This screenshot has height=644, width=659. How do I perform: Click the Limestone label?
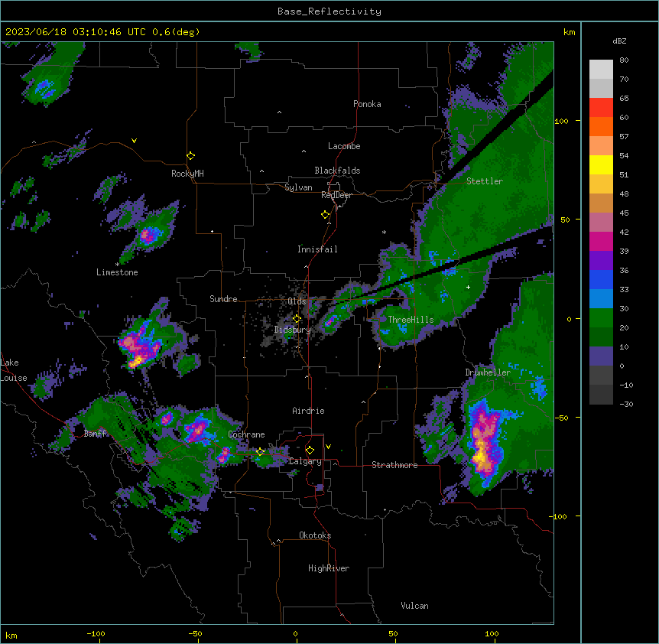(x=117, y=272)
